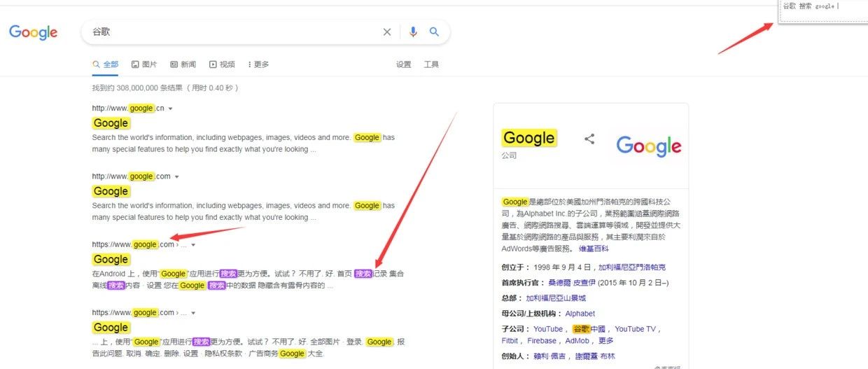
Task: Open the Google result under http://www.google.com
Action: [x=111, y=191]
